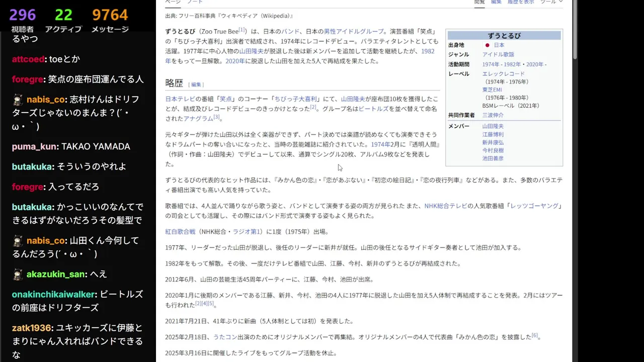Open the 日本 link in the infobox
Viewport: 644px width, 362px height.
499,45
